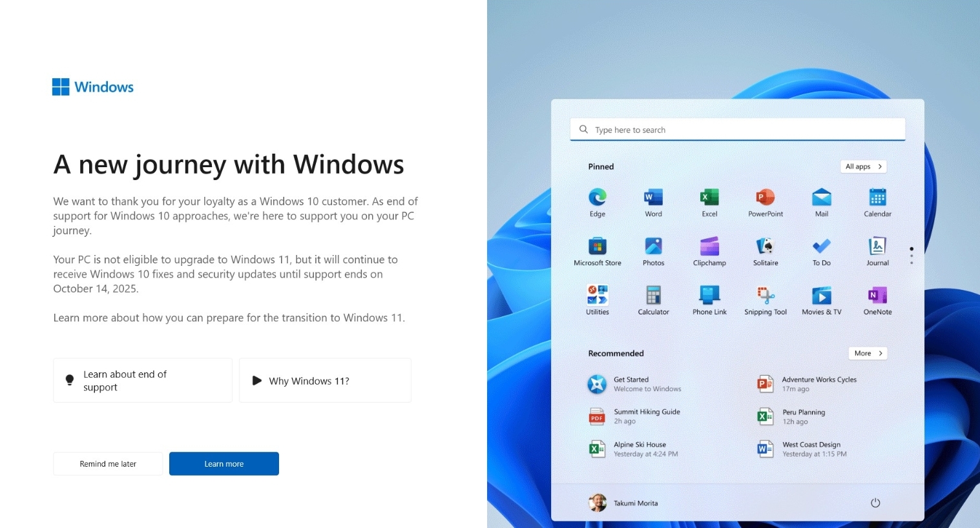Open the Utilities folder icon

coord(598,295)
